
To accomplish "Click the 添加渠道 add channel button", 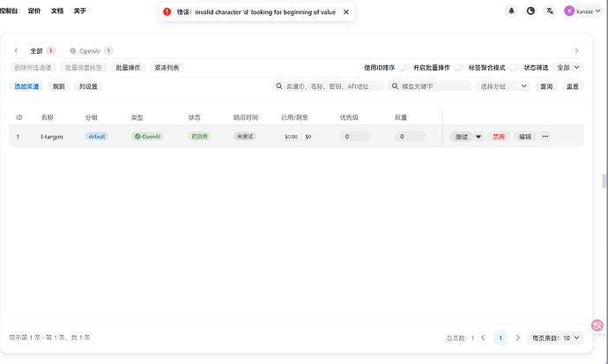I will tap(26, 86).
